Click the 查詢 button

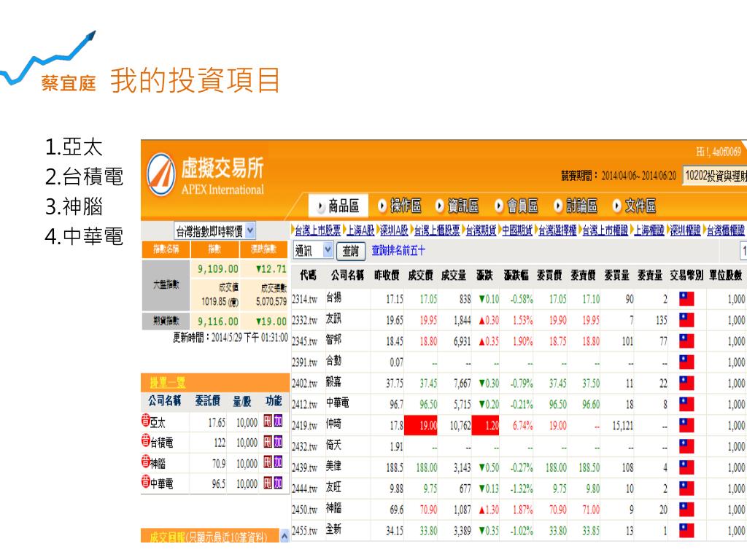(x=351, y=251)
